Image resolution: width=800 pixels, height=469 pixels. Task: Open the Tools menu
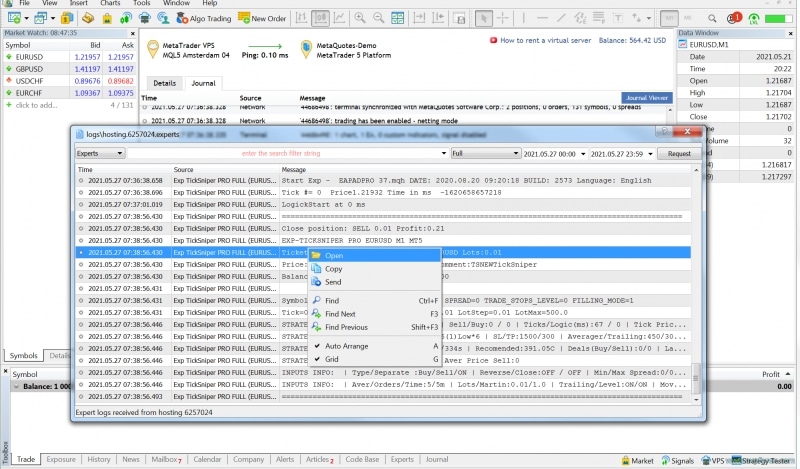[x=142, y=3]
